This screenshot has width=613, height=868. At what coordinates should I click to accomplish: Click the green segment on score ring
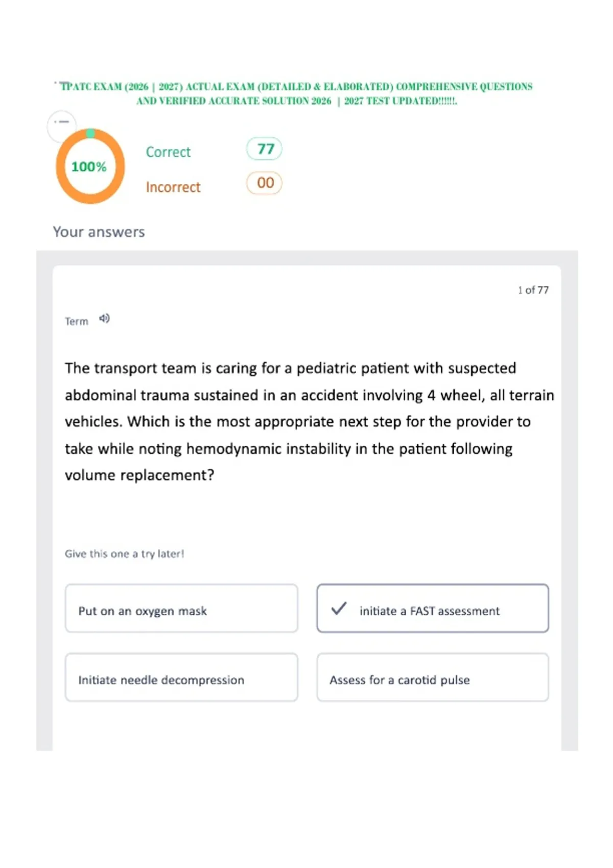coord(90,133)
